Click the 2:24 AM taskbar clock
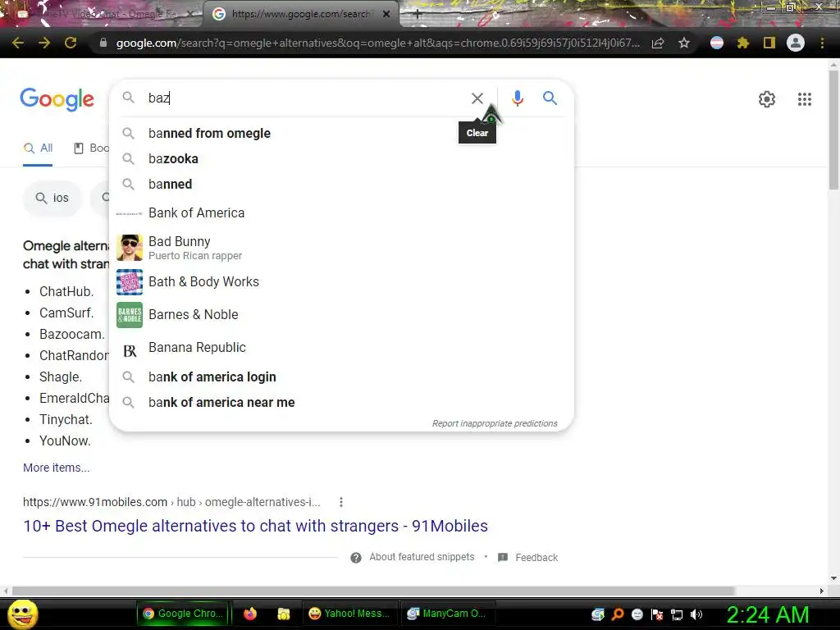The width and height of the screenshot is (840, 630). tap(767, 614)
